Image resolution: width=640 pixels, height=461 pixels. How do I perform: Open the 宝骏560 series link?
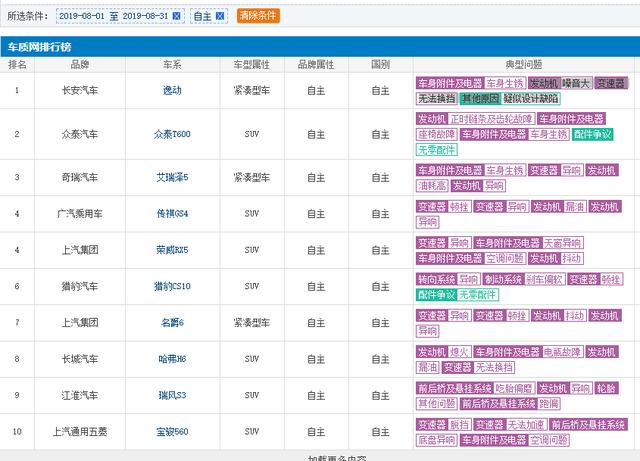coord(172,432)
